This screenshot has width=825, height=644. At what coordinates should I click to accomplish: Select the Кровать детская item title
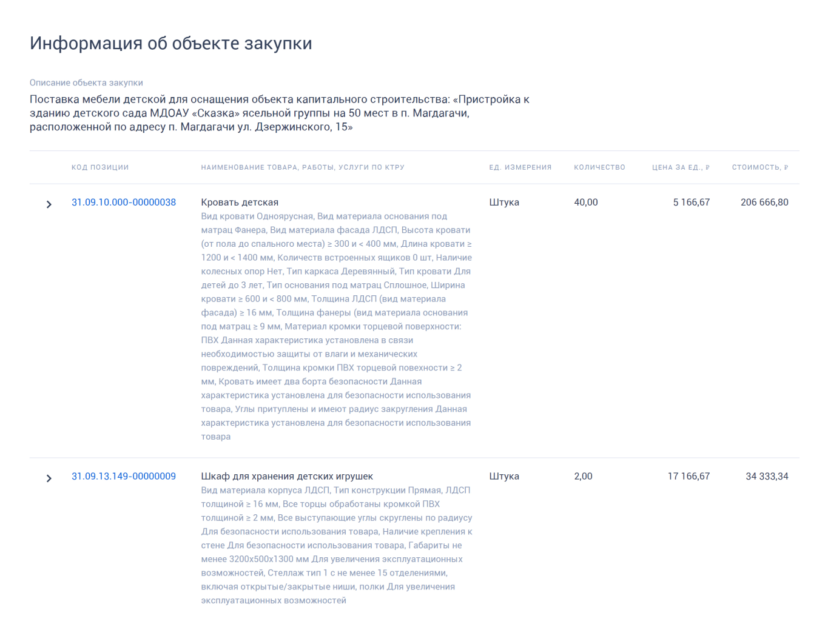click(240, 203)
